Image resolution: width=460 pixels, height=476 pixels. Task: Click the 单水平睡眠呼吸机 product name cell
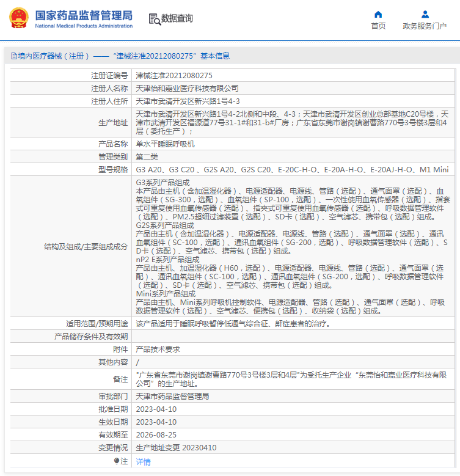coord(293,144)
